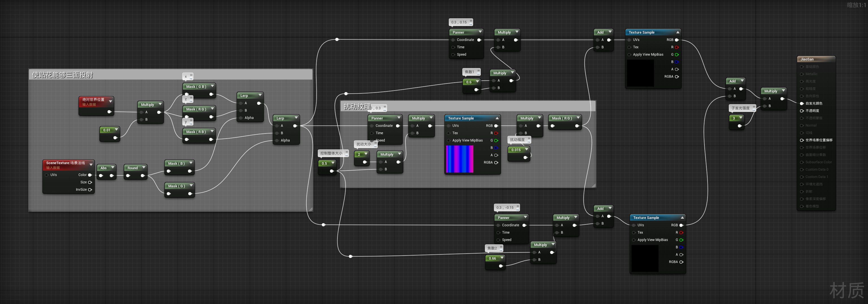Click the output pin of the 0.5 constant
This screenshot has height=304, width=868.
332,171
